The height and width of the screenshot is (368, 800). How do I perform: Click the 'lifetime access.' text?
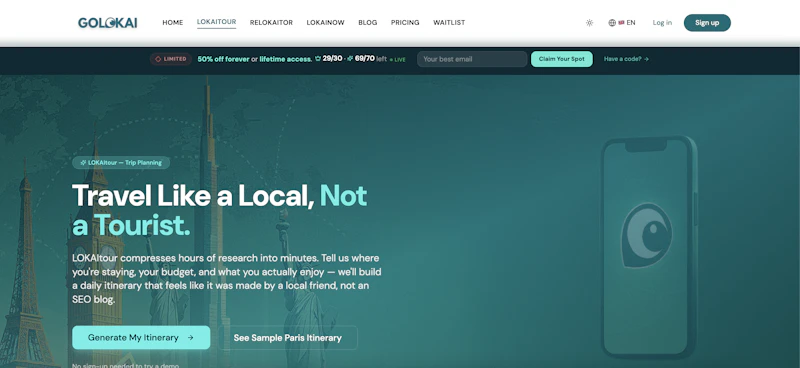point(286,59)
